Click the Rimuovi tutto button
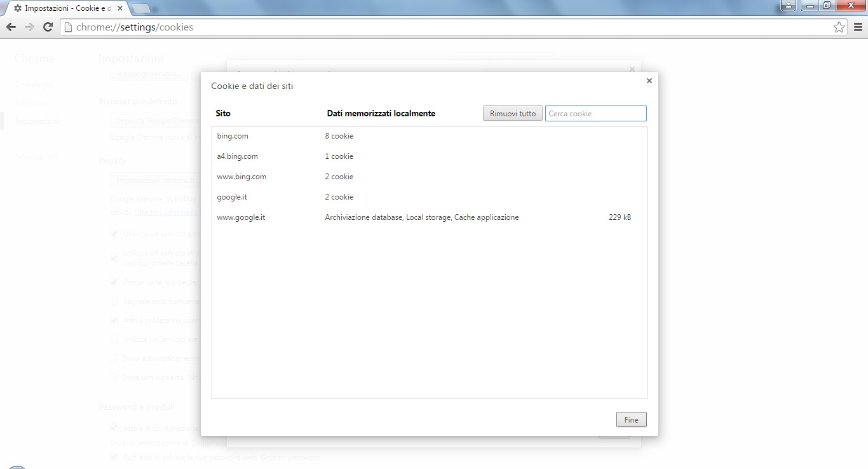This screenshot has width=868, height=469. pyautogui.click(x=512, y=113)
